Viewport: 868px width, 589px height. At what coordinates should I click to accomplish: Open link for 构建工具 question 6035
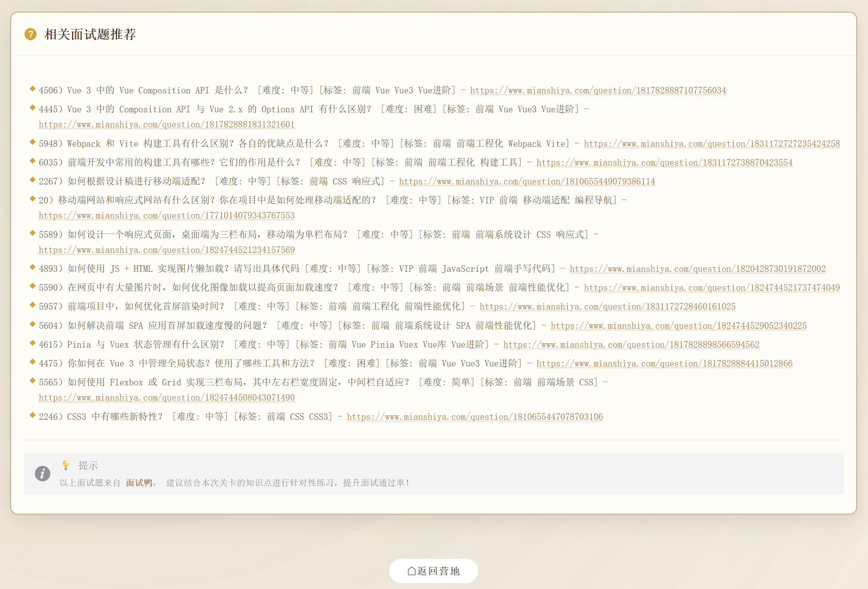664,163
